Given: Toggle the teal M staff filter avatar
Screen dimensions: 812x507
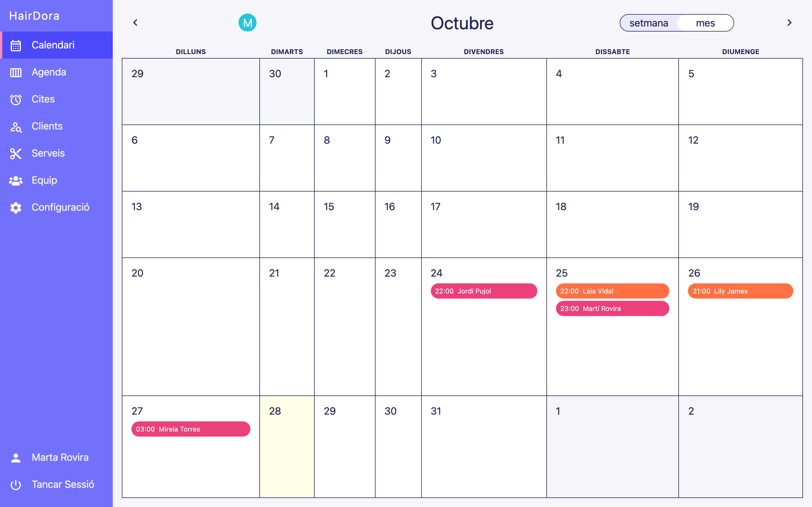Looking at the screenshot, I should [x=247, y=23].
